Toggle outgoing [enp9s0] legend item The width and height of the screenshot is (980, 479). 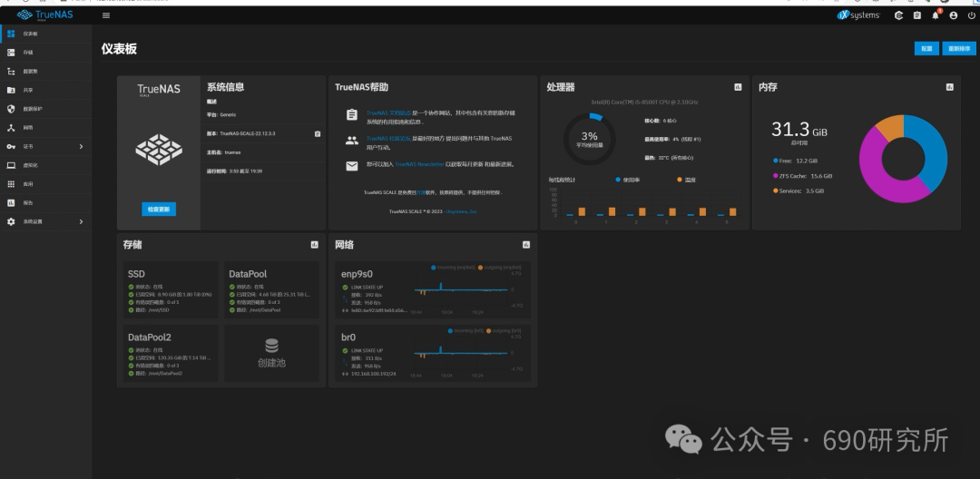(x=499, y=268)
